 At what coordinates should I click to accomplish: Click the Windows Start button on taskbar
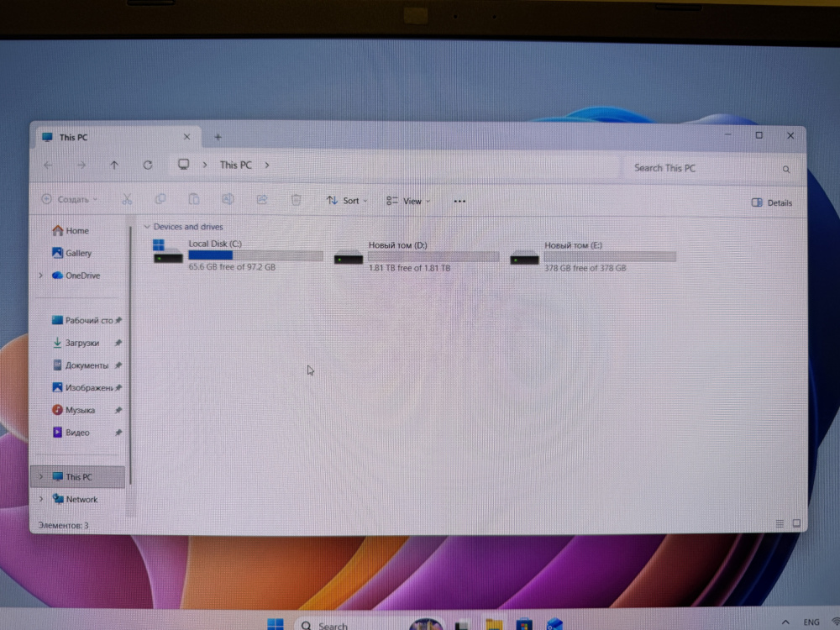click(x=275, y=624)
